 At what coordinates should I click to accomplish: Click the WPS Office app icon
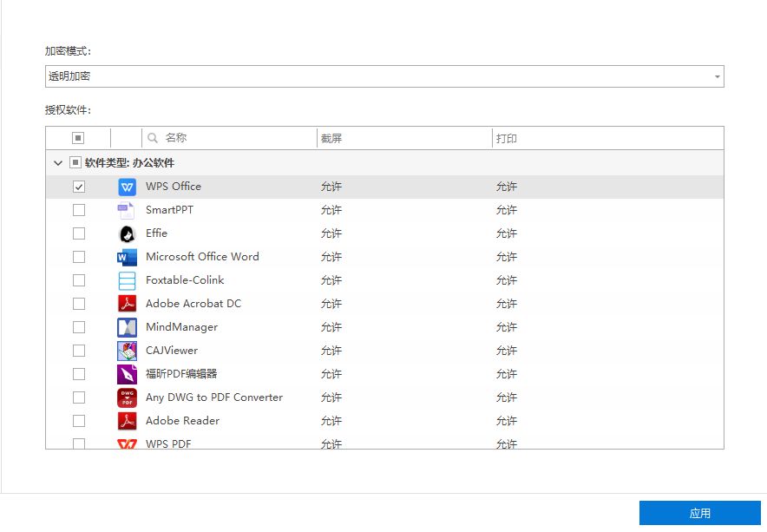coord(128,187)
